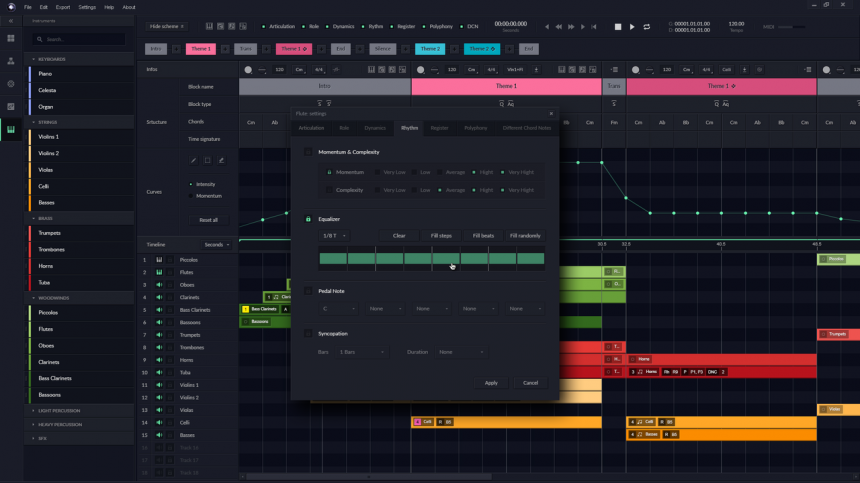Apply the Flute settings

491,383
